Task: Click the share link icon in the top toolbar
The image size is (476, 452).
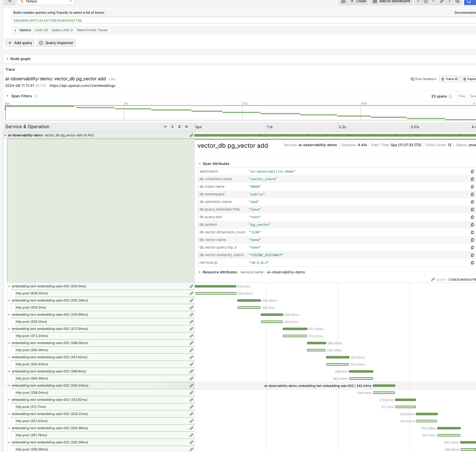Action: click(x=442, y=2)
